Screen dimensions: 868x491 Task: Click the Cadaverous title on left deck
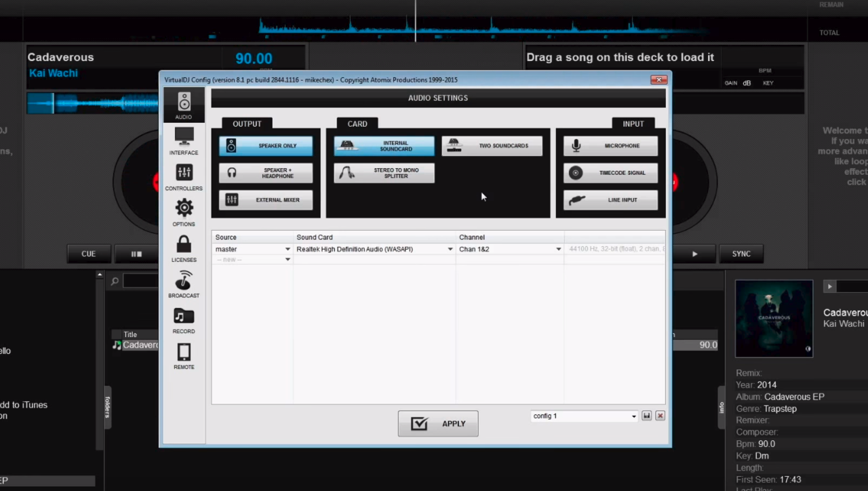(60, 58)
